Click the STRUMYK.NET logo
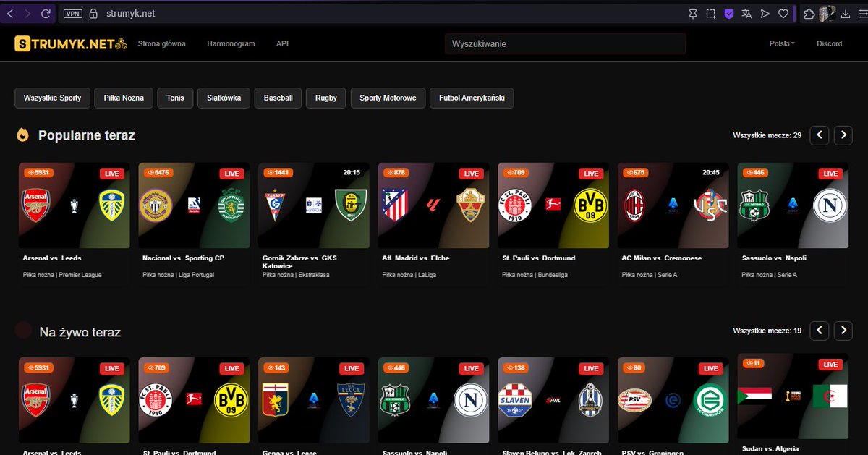The image size is (868, 455). [x=71, y=43]
